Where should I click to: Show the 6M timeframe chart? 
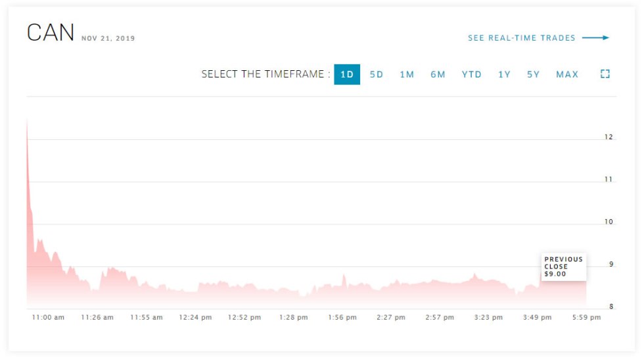click(x=438, y=75)
